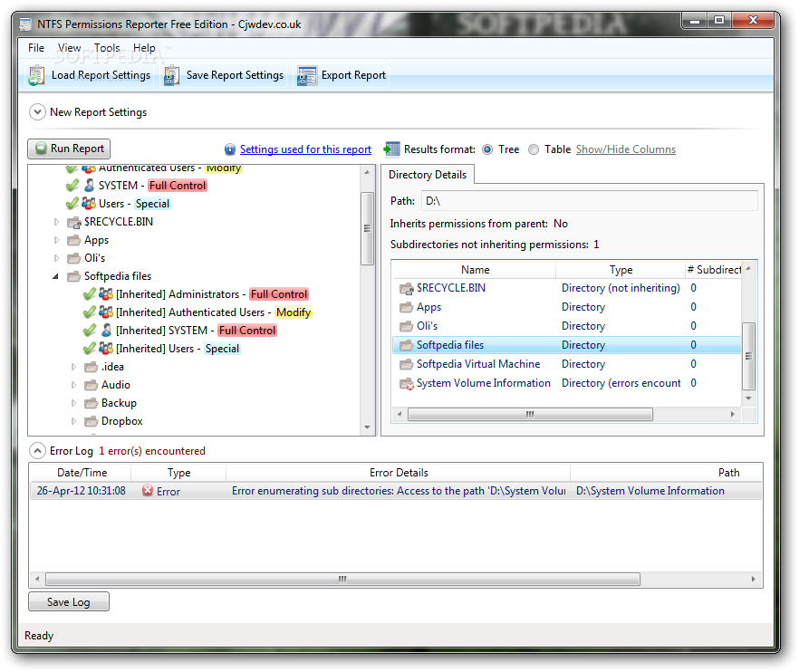Viewport: 799px width, 672px height.
Task: Click the Inherited Administrators group icon
Action: pos(106,294)
